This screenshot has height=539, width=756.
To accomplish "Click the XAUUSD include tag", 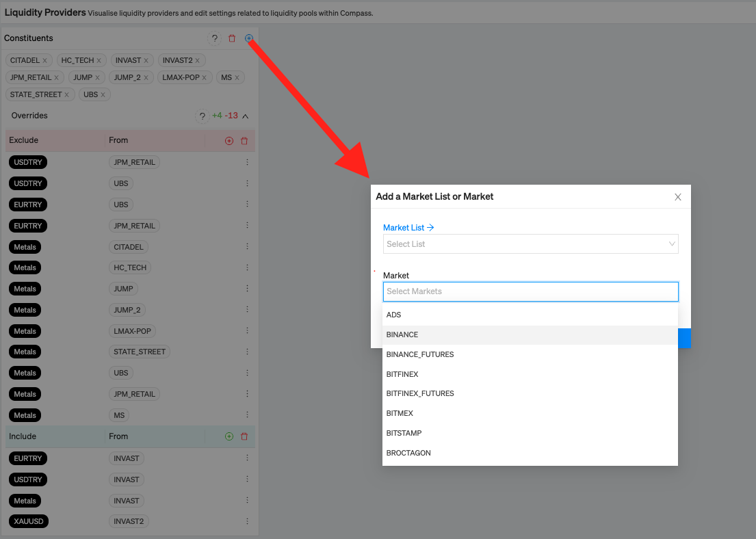I will click(29, 521).
